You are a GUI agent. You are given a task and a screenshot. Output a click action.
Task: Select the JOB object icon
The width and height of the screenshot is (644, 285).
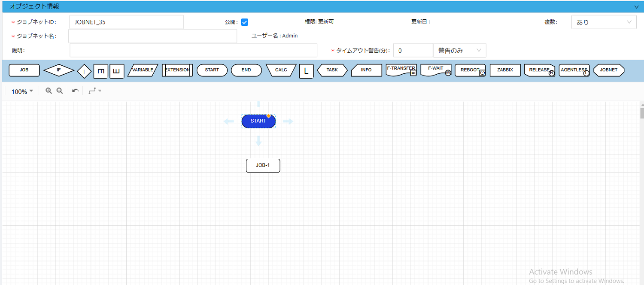[24, 70]
